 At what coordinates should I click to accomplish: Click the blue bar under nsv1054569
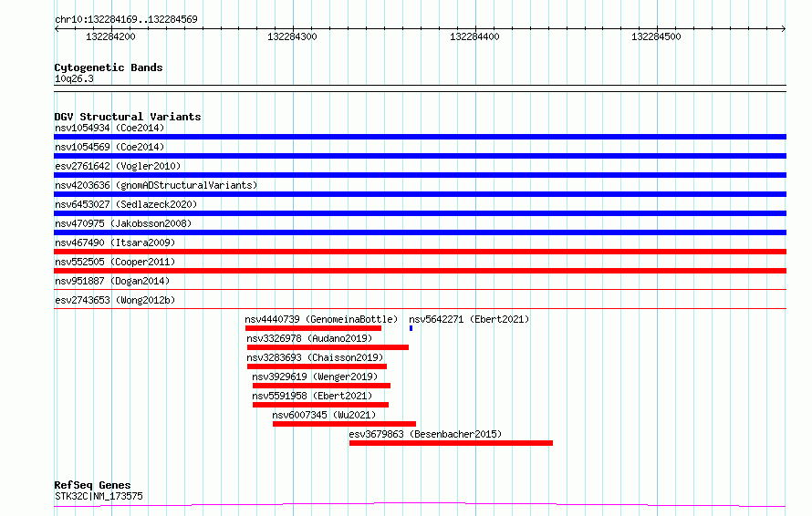tap(420, 156)
